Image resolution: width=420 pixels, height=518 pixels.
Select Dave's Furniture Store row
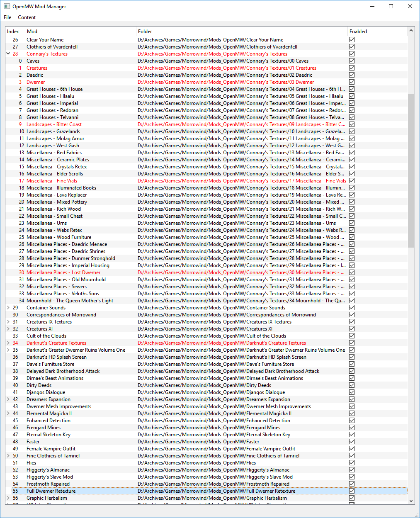tap(206, 364)
